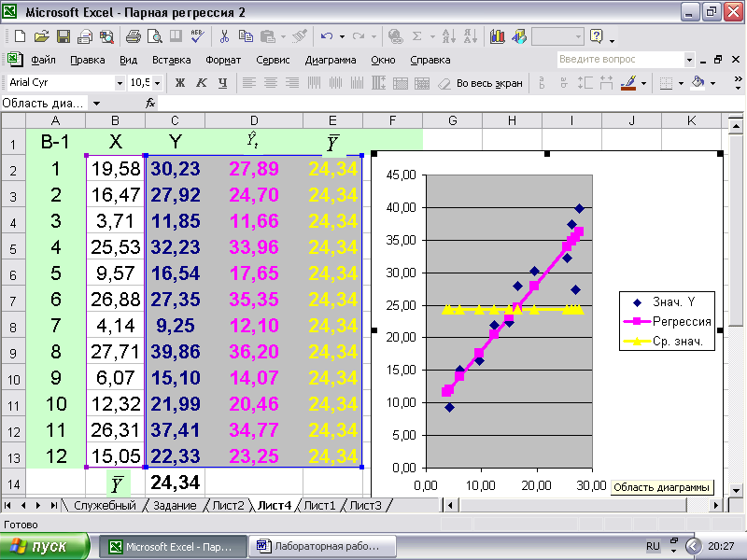Click the Redo arrow icon
The width and height of the screenshot is (747, 560).
(359, 36)
